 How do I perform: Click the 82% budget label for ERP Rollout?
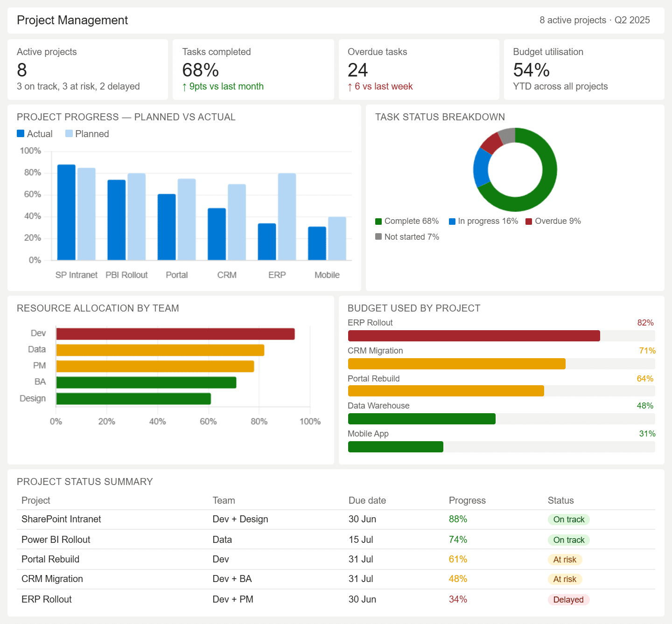(645, 323)
